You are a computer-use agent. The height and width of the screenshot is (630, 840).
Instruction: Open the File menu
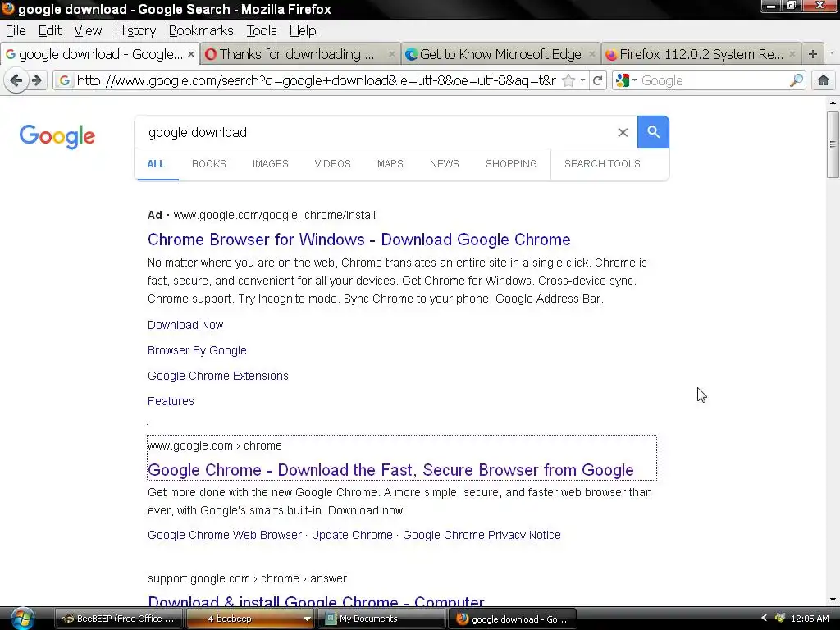pyautogui.click(x=16, y=30)
